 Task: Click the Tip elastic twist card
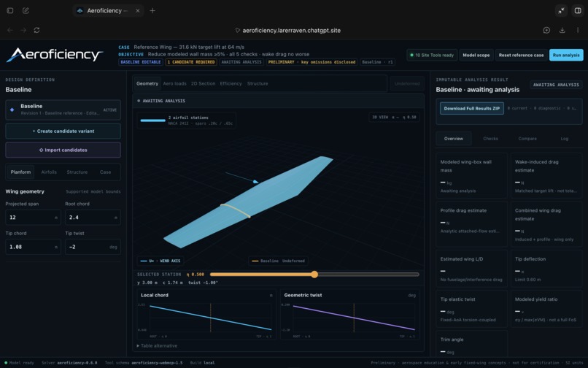471,309
